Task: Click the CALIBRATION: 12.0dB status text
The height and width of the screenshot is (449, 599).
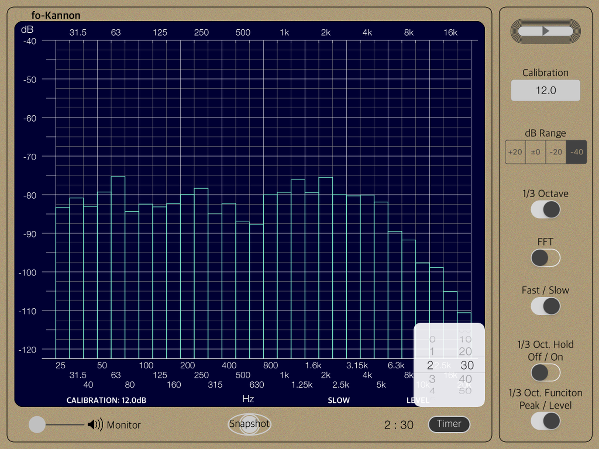Action: [106, 400]
